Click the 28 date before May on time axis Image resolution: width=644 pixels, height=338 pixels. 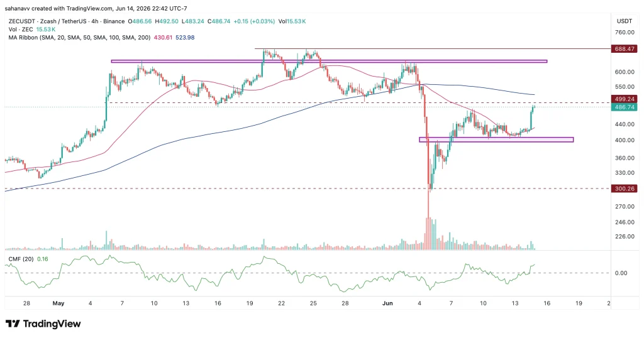click(26, 303)
